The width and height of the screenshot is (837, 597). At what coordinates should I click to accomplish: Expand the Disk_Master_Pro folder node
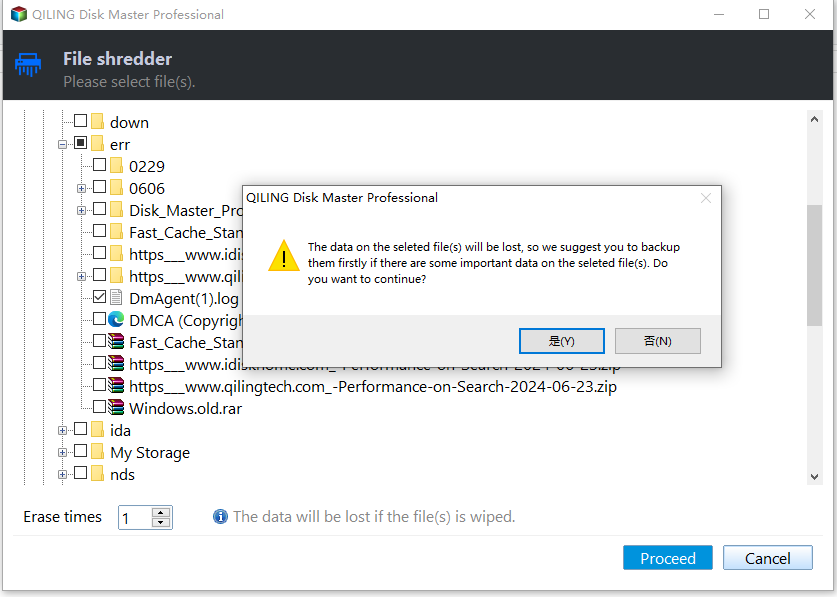point(81,210)
